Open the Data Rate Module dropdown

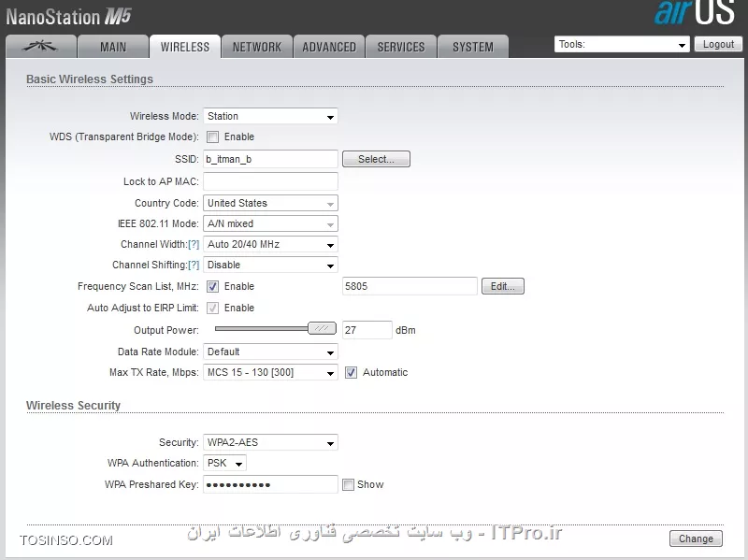(x=270, y=352)
